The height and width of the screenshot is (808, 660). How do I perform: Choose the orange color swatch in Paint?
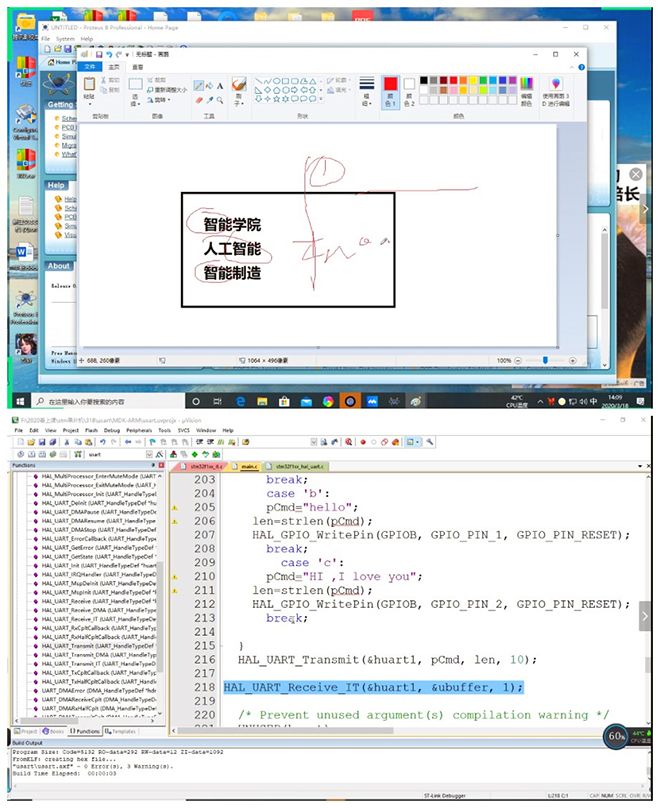463,80
